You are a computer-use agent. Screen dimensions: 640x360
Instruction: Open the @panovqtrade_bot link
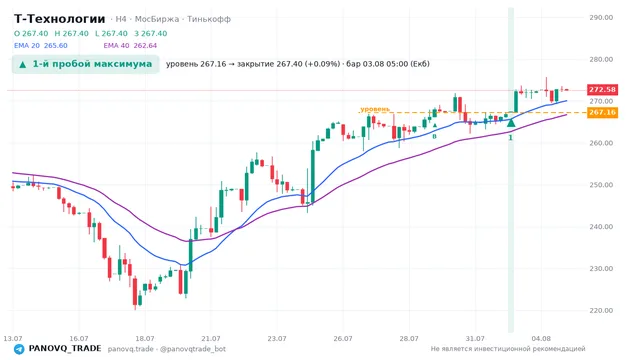click(x=193, y=349)
